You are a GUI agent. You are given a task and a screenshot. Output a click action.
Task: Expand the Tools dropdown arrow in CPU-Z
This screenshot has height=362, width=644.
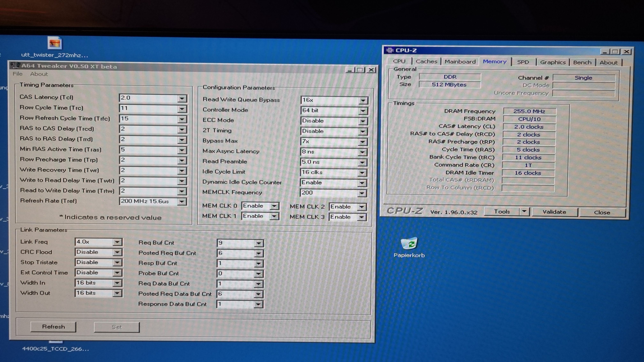tap(524, 212)
